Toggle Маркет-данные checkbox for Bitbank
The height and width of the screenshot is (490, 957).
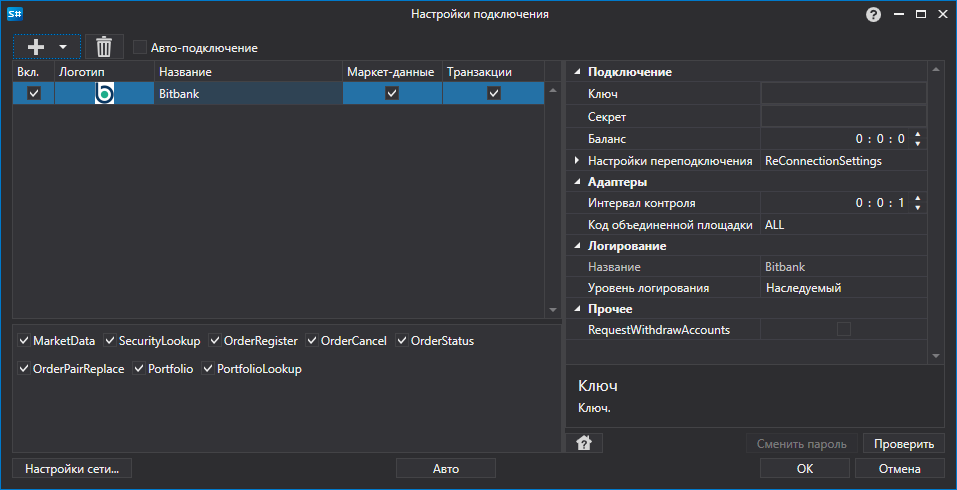pos(392,93)
